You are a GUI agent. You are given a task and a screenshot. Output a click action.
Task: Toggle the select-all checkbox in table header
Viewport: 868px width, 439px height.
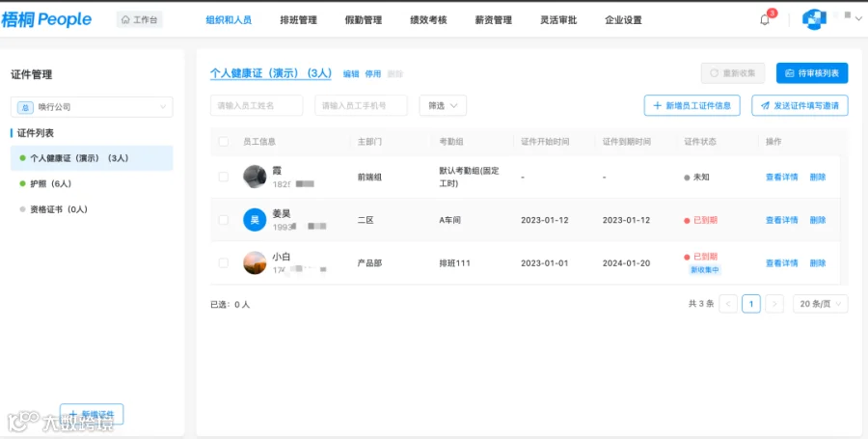coord(224,142)
